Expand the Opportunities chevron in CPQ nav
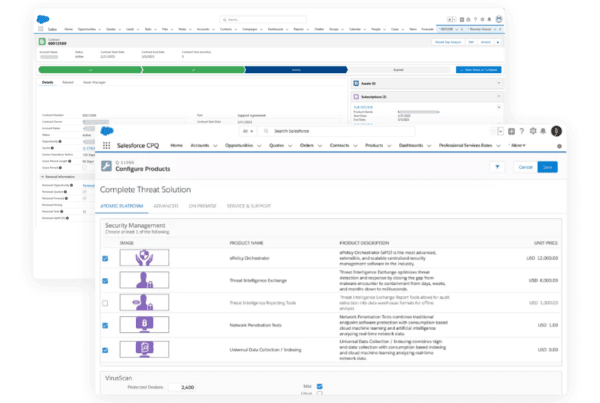This screenshot has height=403, width=600. point(259,146)
